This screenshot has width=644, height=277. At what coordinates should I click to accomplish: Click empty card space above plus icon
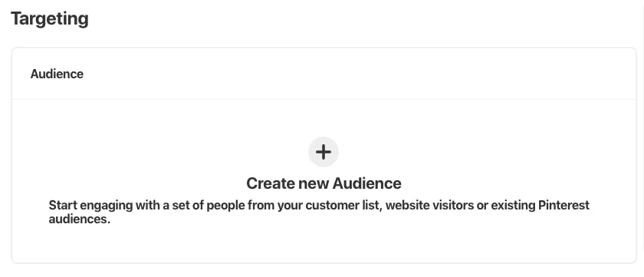(x=324, y=118)
